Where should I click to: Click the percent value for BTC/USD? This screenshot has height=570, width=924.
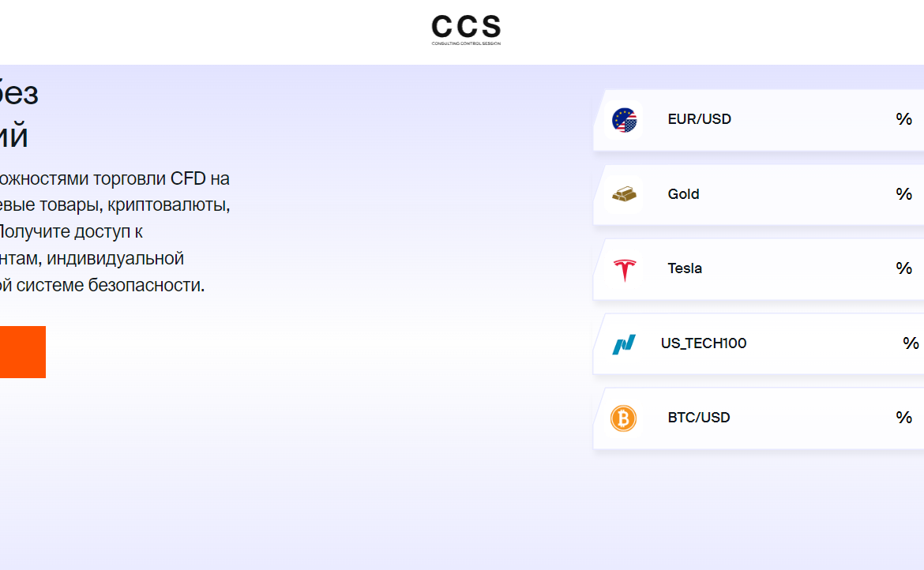point(903,418)
